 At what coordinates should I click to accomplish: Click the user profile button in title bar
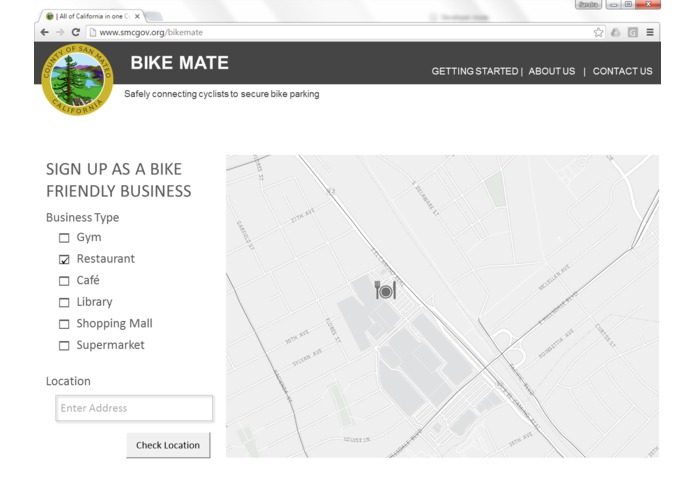pos(588,5)
